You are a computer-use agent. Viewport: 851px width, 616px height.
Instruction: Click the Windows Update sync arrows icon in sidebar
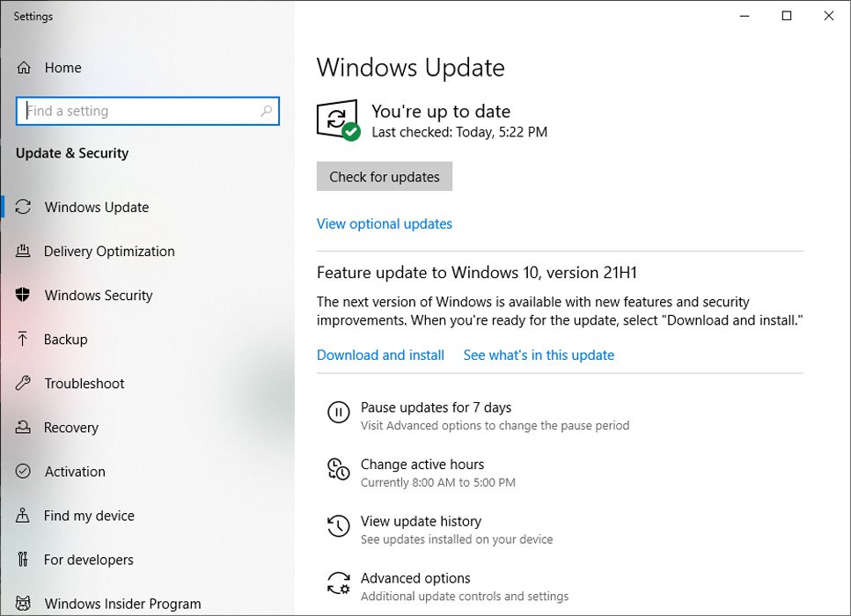(x=23, y=207)
